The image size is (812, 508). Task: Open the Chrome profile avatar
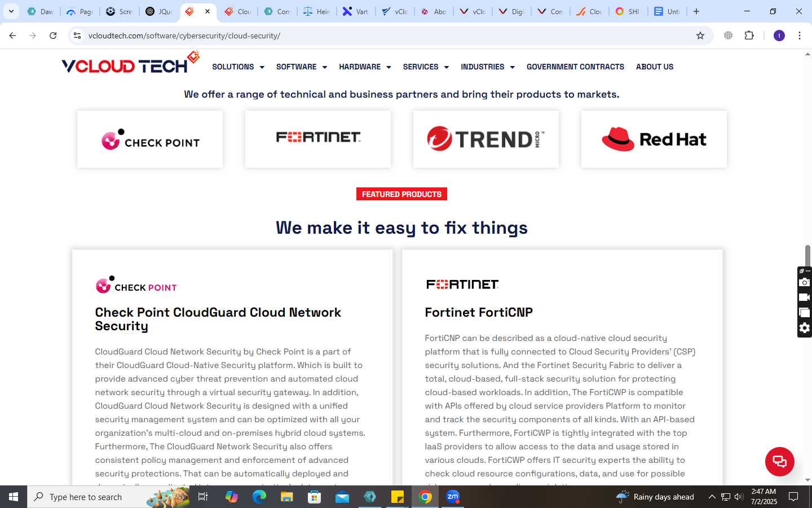(779, 36)
